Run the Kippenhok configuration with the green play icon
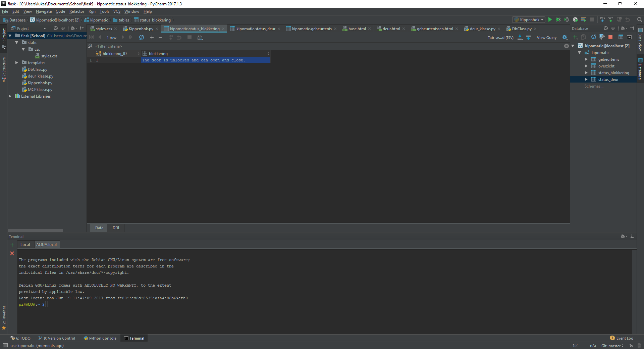The height and width of the screenshot is (349, 644). click(x=550, y=20)
